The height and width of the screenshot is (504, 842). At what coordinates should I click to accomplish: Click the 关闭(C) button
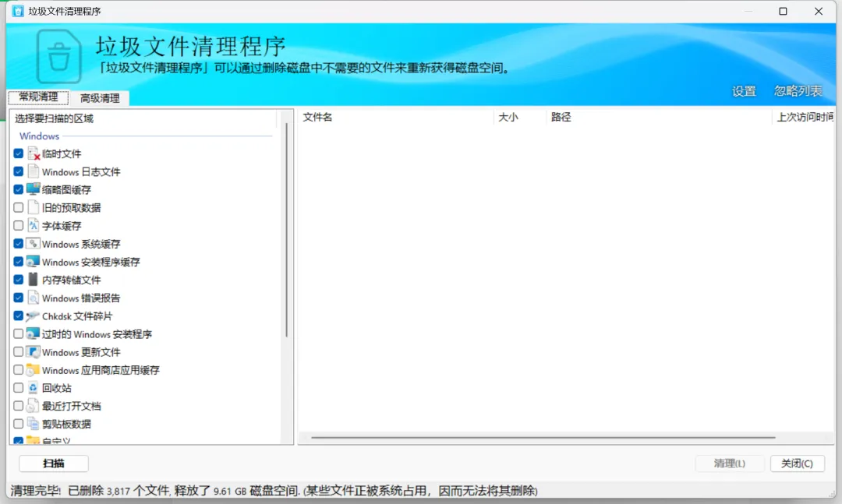click(x=797, y=463)
